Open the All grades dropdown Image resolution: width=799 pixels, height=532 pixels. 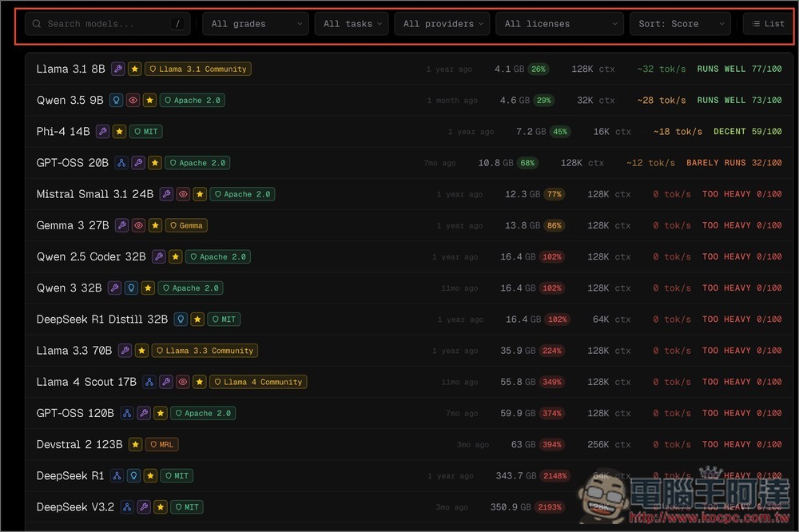(256, 24)
